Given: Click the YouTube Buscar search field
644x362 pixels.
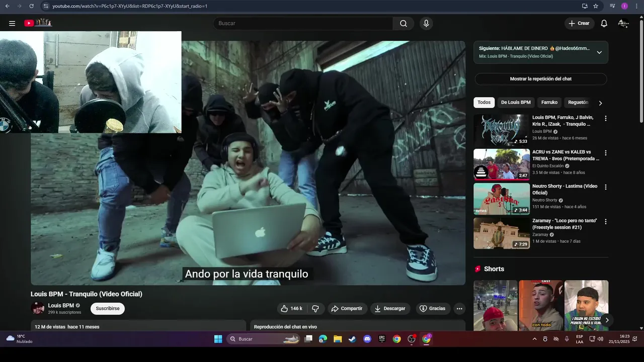Looking at the screenshot, I should (x=303, y=23).
